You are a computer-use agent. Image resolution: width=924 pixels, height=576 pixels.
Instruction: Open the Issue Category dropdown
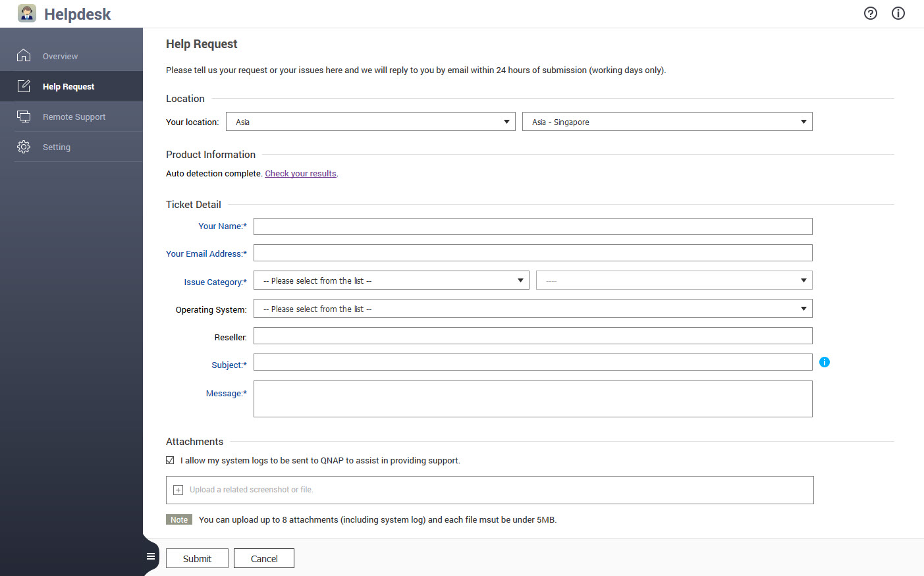(391, 281)
